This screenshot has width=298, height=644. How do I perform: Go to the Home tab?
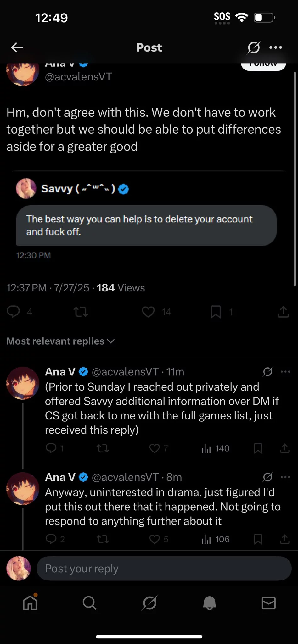pyautogui.click(x=30, y=603)
